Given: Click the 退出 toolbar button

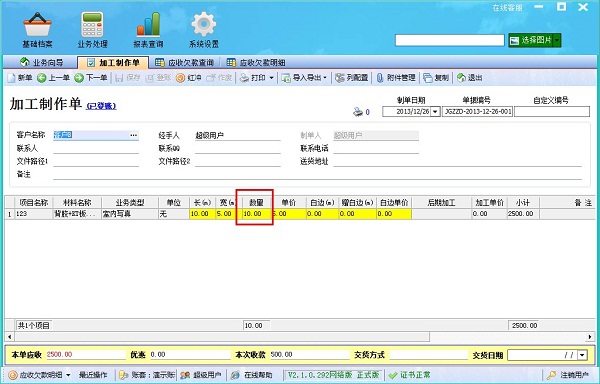Looking at the screenshot, I should (x=470, y=78).
